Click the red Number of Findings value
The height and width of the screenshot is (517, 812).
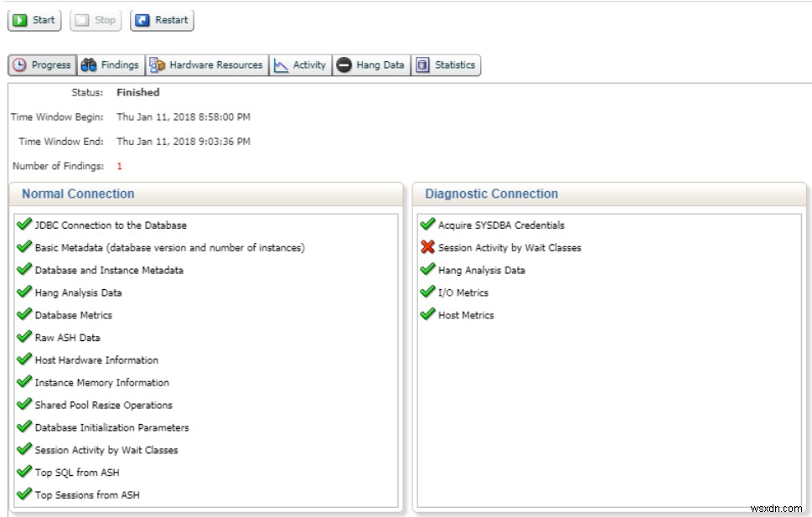[118, 166]
